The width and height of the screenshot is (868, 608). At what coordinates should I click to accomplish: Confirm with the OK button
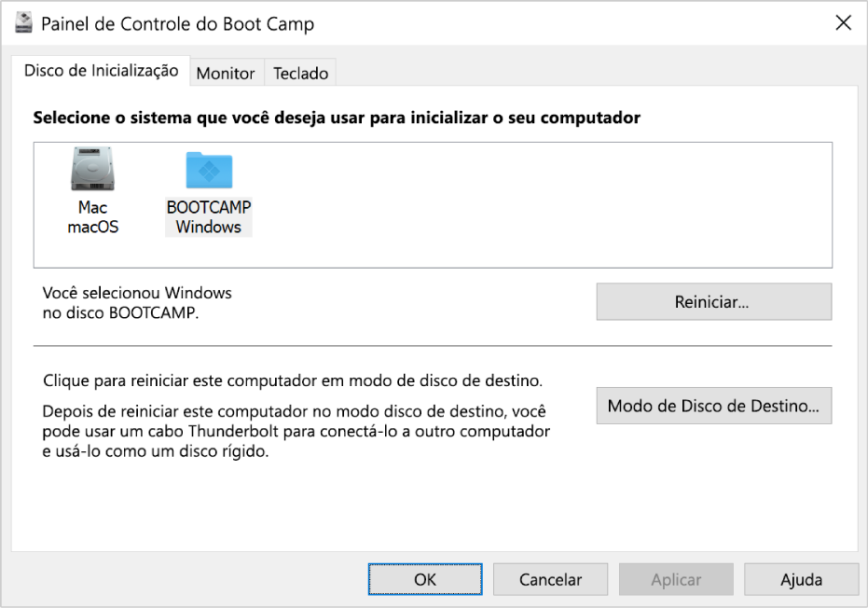pos(425,580)
